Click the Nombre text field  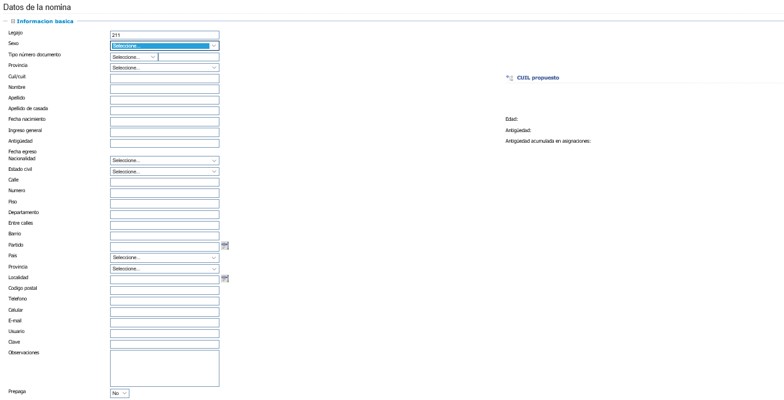tap(164, 89)
